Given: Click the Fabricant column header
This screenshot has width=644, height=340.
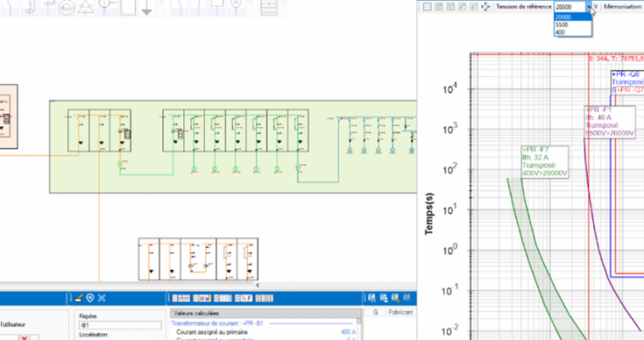Looking at the screenshot, I should click(x=400, y=313).
